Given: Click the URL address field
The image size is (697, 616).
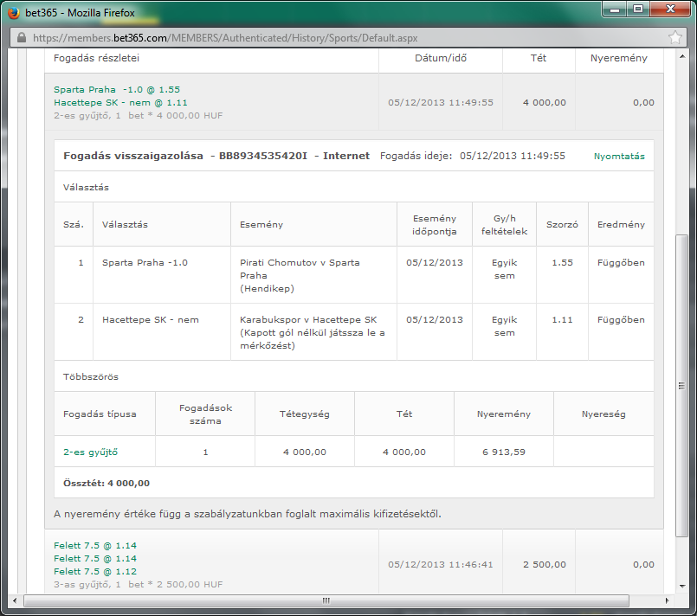Looking at the screenshot, I should point(346,38).
